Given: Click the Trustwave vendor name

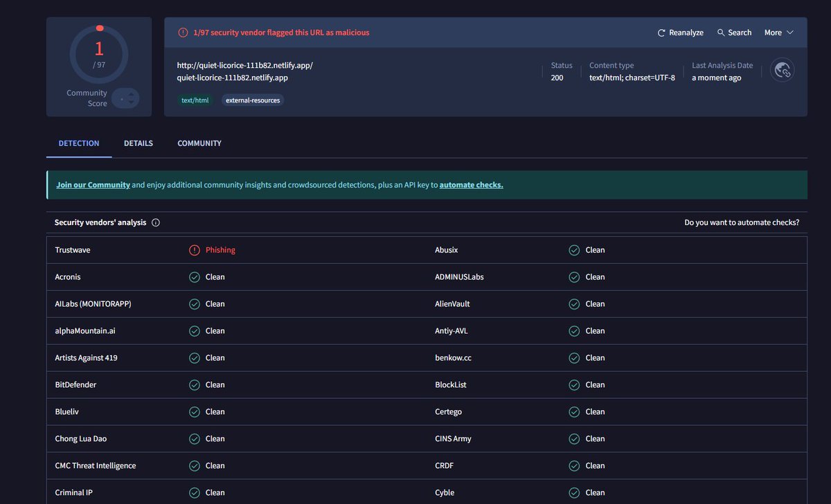Looking at the screenshot, I should tap(73, 250).
